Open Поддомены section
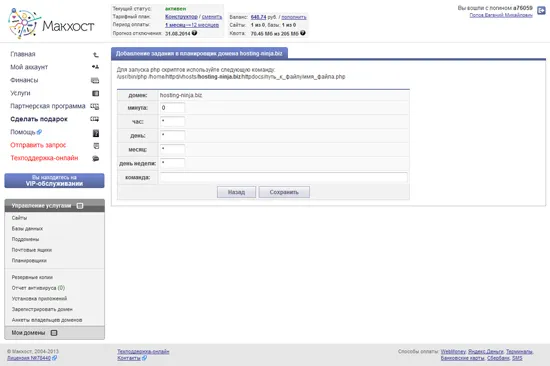Screen dimensions: 550x366 pos(25,239)
